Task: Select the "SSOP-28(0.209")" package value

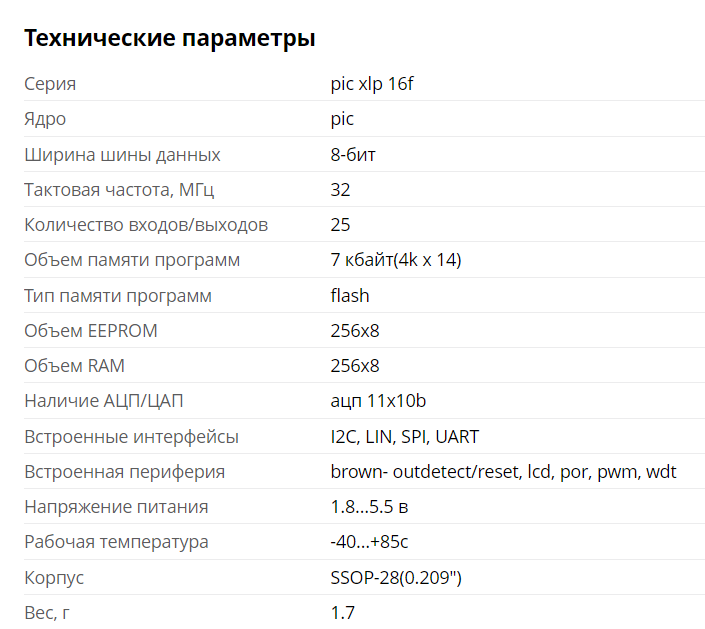Action: click(x=396, y=578)
